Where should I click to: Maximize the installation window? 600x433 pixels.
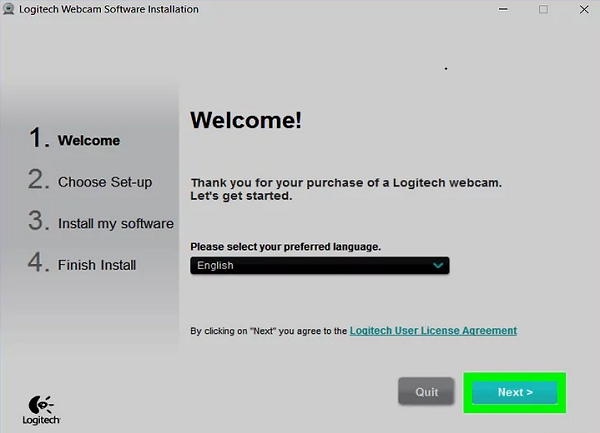(543, 9)
